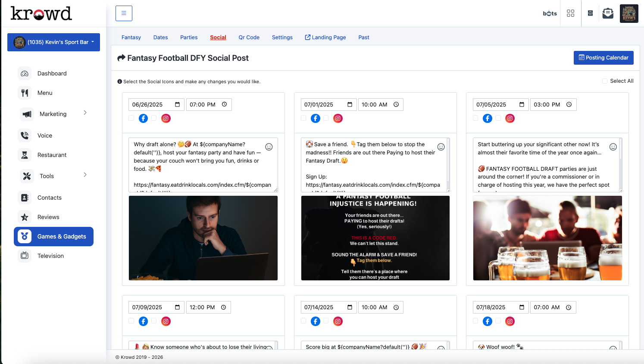Switch to the Parties tab
The height and width of the screenshot is (364, 644).
(189, 38)
